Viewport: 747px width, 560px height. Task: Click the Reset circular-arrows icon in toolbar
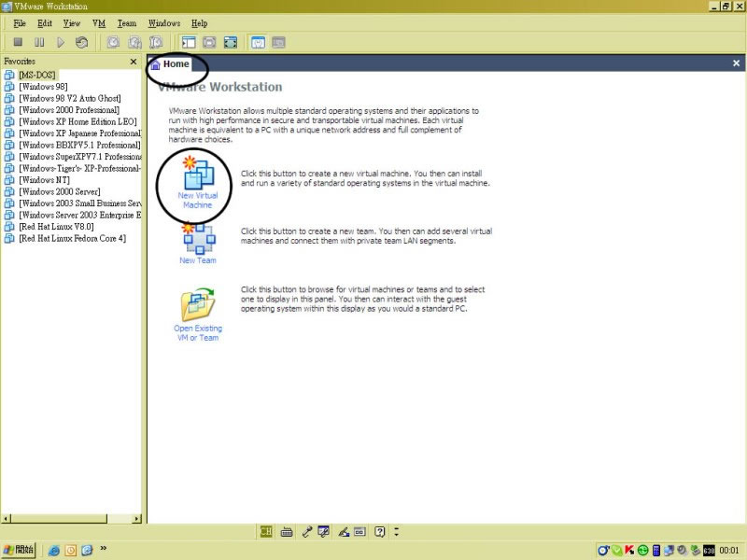click(x=81, y=42)
